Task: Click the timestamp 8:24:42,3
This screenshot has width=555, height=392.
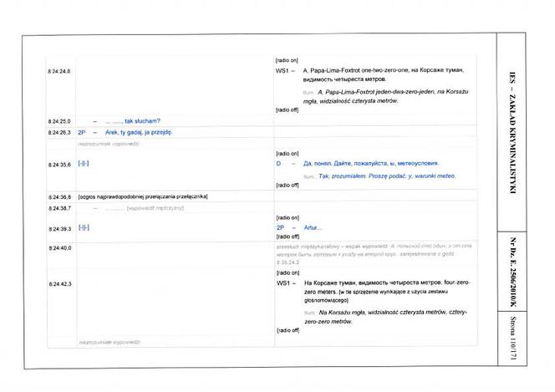Action: tap(60, 284)
